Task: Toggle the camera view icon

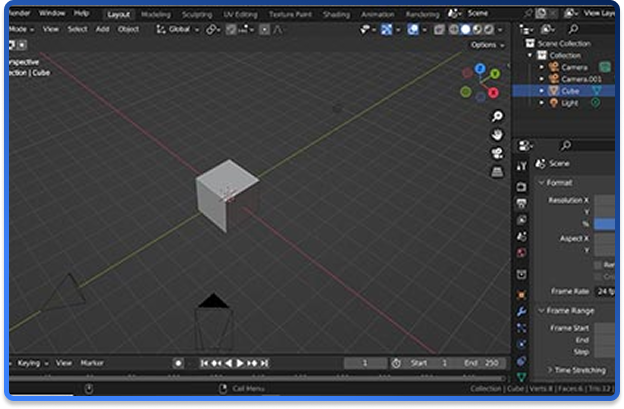Action: click(497, 153)
